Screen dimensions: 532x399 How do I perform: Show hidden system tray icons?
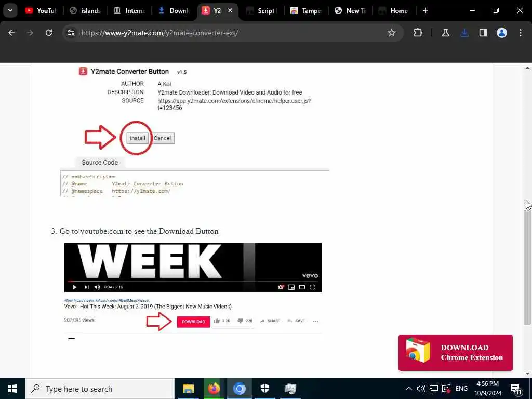[x=409, y=389]
